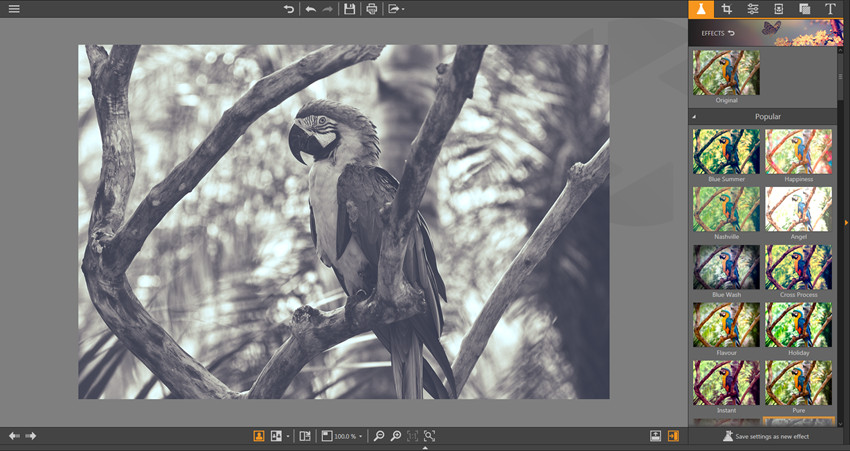Click Save settings as new effect
This screenshot has width=850, height=451.
click(x=766, y=436)
